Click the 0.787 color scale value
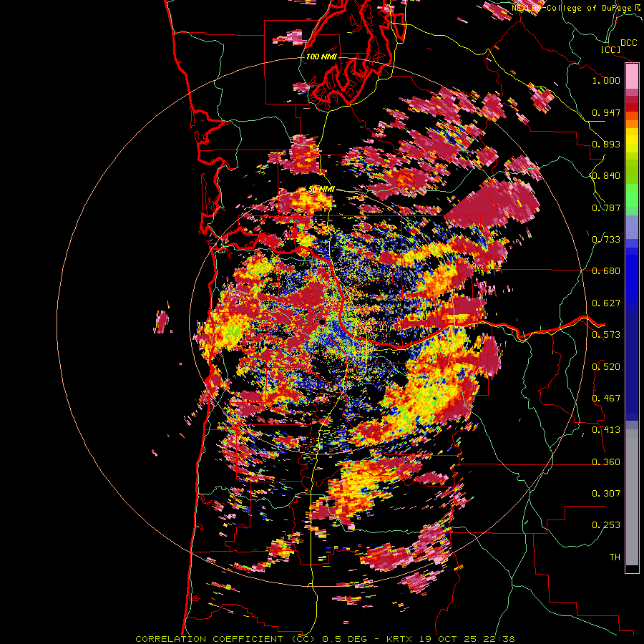 [606, 208]
